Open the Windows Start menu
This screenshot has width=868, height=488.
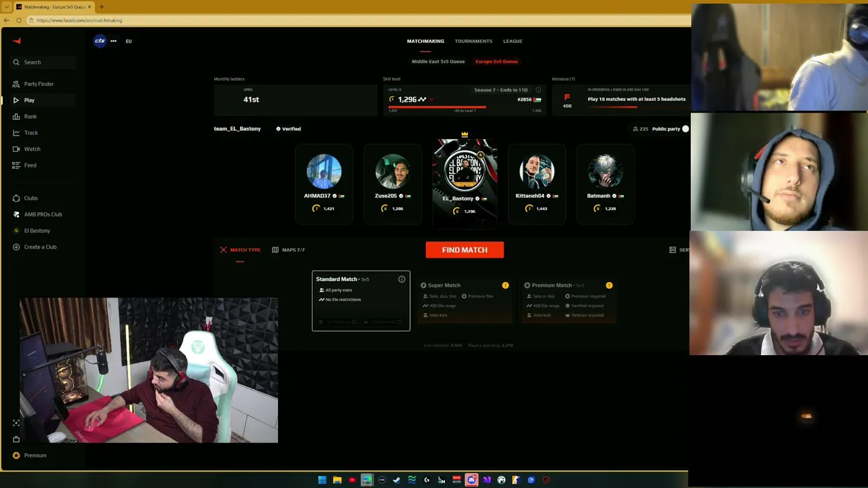[322, 480]
